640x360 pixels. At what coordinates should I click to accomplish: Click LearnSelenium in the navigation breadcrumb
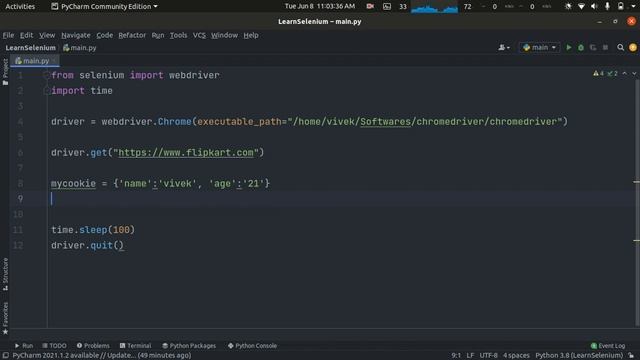pyautogui.click(x=31, y=48)
